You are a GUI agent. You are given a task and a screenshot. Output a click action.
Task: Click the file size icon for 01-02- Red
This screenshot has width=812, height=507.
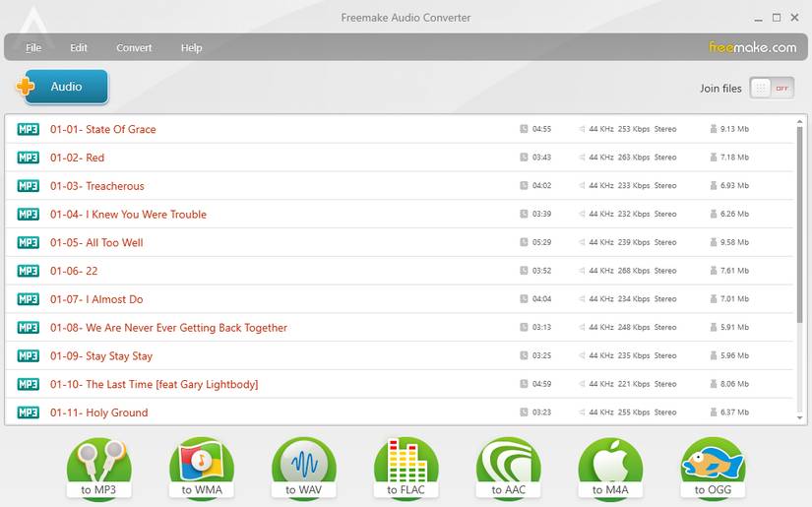click(x=714, y=157)
